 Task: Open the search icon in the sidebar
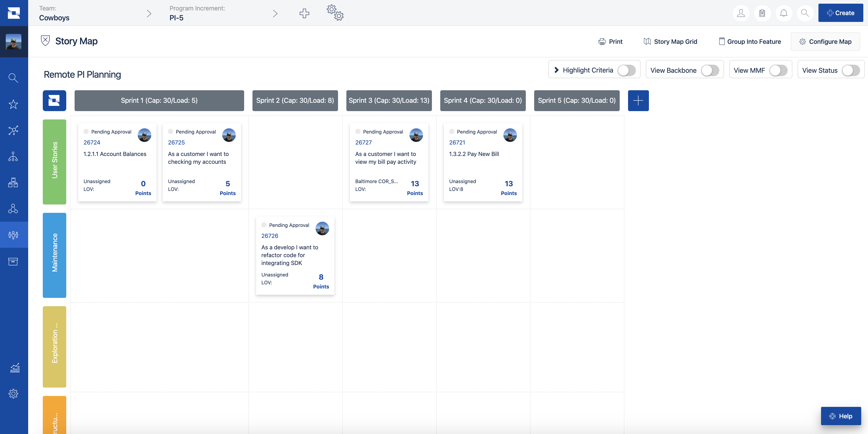(14, 78)
